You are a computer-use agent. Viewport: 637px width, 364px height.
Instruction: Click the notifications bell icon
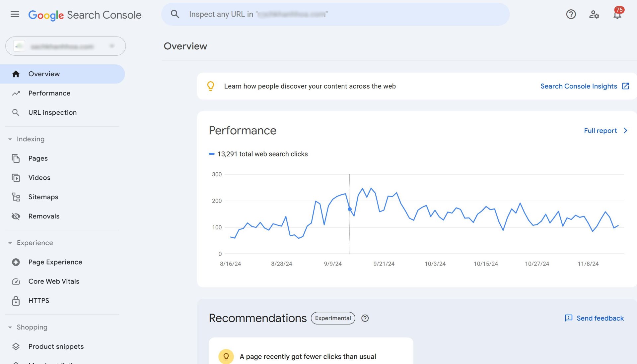(617, 14)
